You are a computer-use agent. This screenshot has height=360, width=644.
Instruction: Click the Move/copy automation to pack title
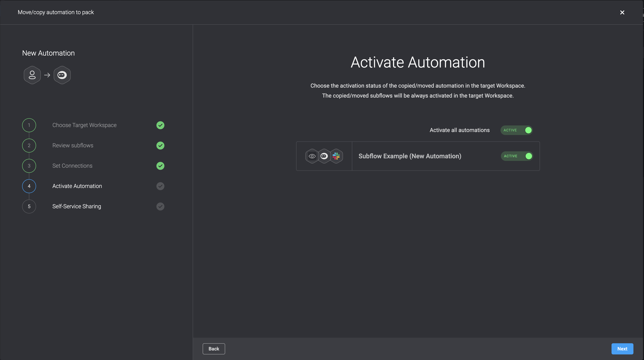[56, 12]
